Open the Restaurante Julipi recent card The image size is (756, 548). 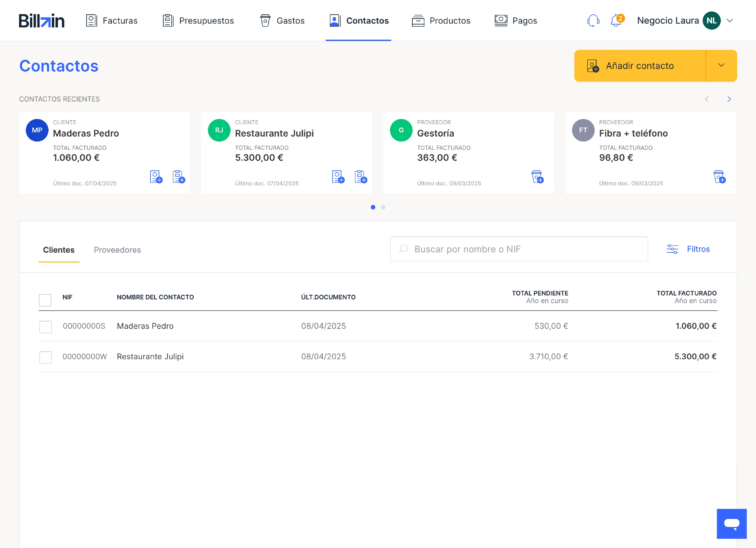(286, 153)
